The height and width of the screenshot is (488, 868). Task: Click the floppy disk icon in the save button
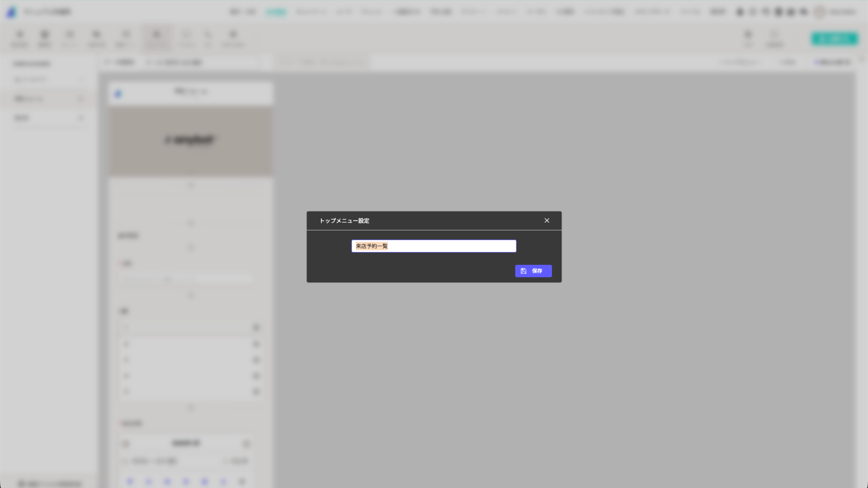[524, 271]
